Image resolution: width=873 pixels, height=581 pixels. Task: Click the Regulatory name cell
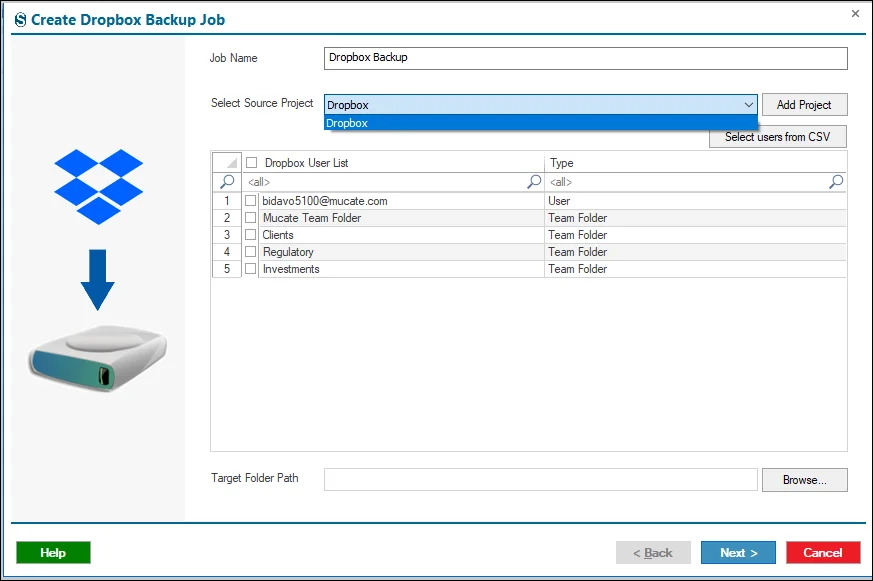point(401,252)
